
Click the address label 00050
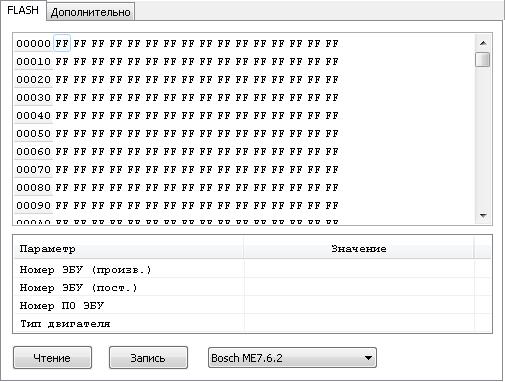[33, 134]
